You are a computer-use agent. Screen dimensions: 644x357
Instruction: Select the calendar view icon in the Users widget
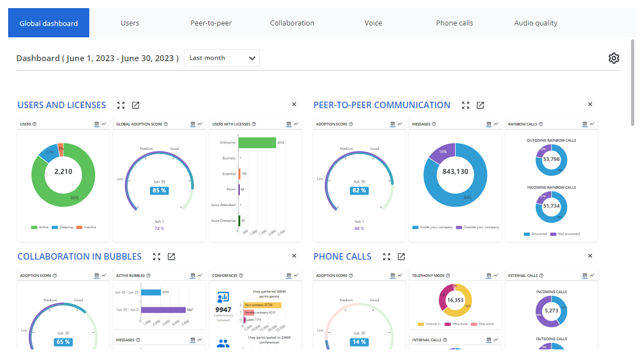tap(96, 124)
